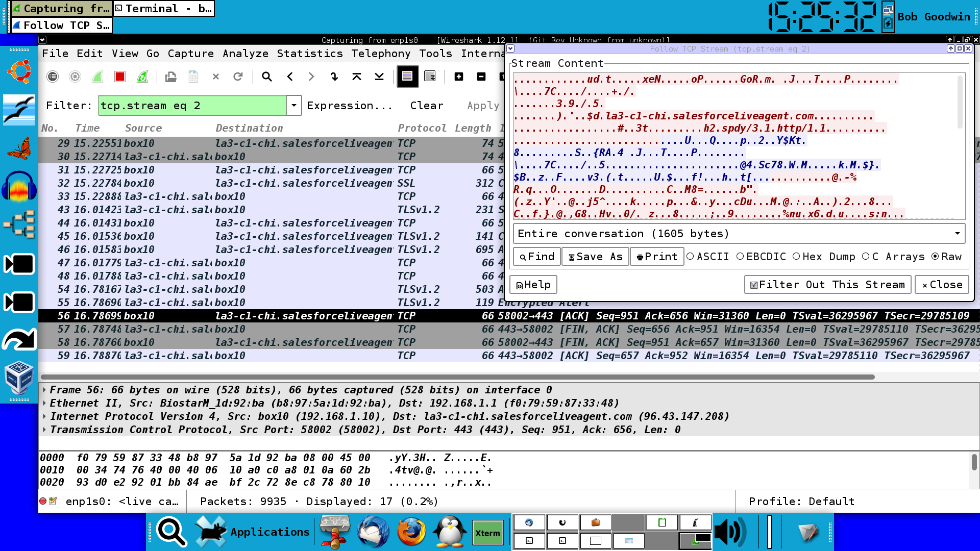Stop the running capture with the red square icon
Image resolution: width=980 pixels, height=551 pixels.
(x=120, y=77)
